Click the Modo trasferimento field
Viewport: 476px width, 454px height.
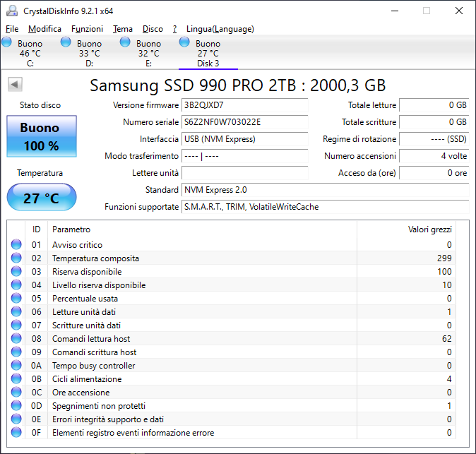click(244, 156)
